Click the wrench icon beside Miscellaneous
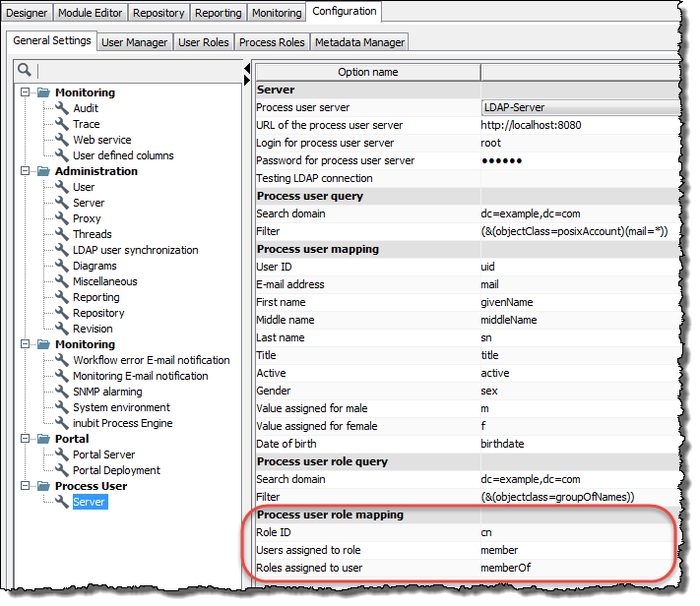700x606 pixels. tap(62, 281)
